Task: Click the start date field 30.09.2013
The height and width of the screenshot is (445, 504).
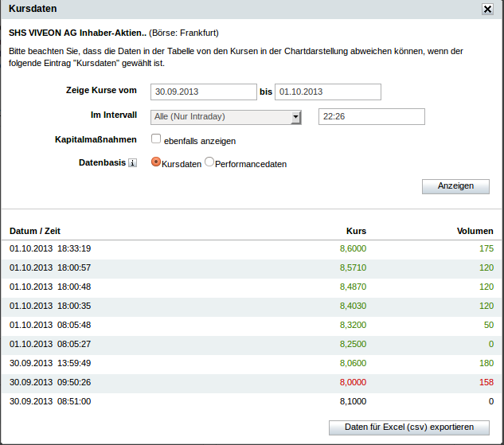Action: point(203,92)
